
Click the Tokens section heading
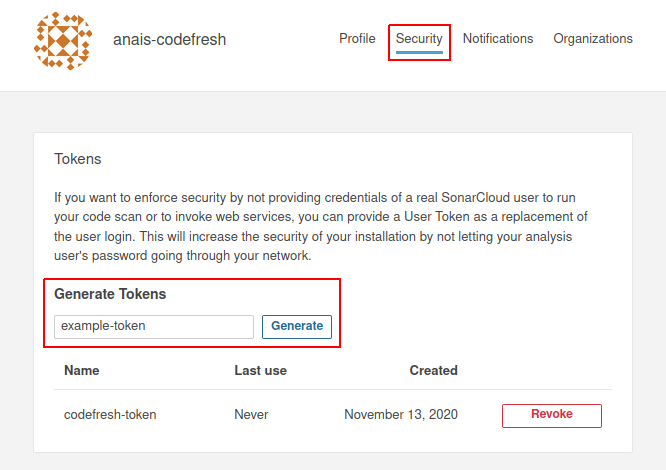(x=77, y=159)
